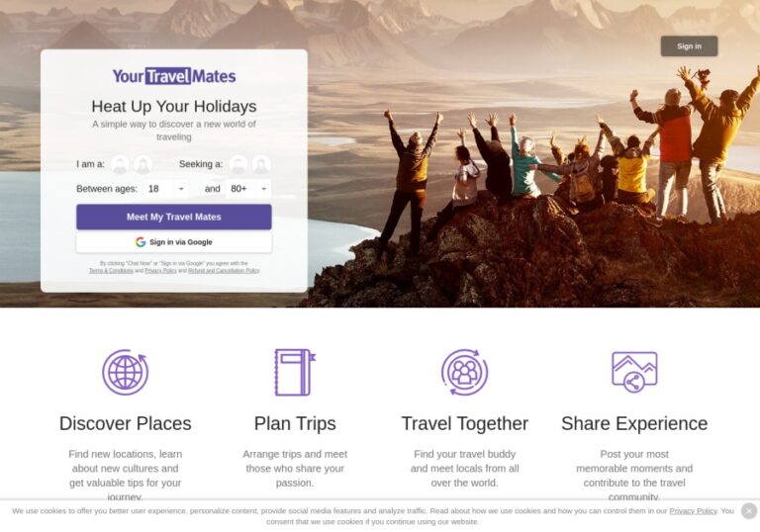Click the Google logo icon
760x532 pixels.
pos(141,242)
